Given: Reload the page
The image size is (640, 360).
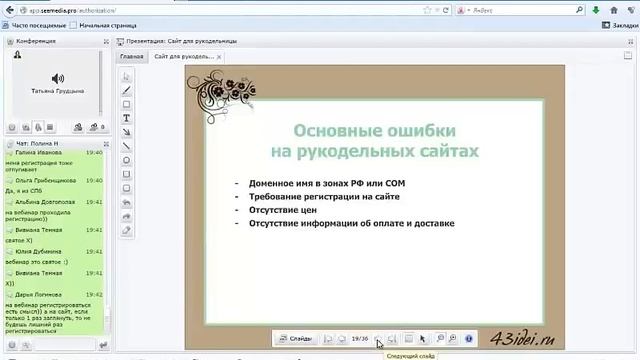Looking at the screenshot, I should (x=446, y=10).
